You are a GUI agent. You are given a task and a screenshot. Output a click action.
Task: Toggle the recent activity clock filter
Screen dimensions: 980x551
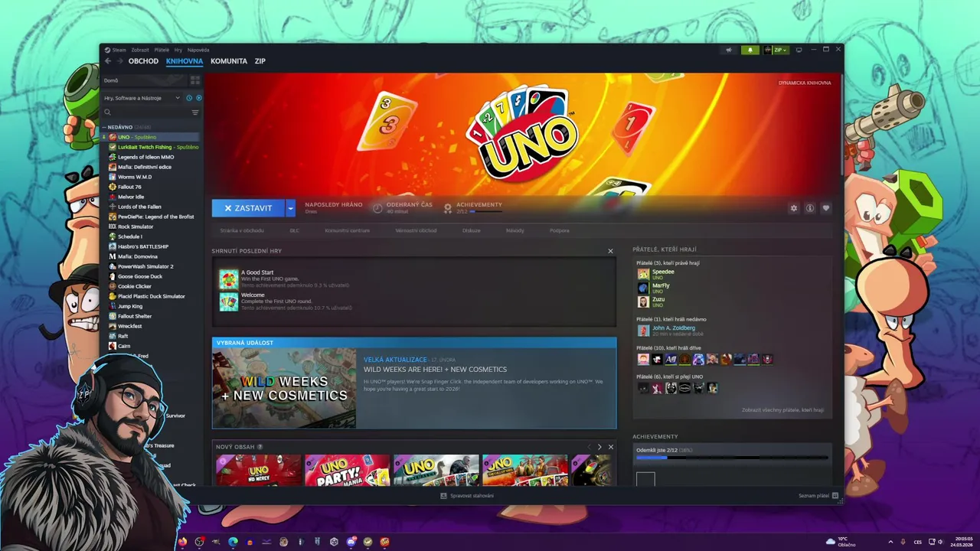click(189, 98)
